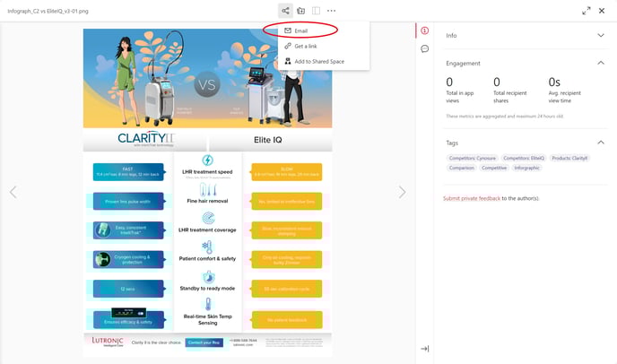617x364 pixels.
Task: Click the share icon in the top toolbar
Action: point(284,11)
